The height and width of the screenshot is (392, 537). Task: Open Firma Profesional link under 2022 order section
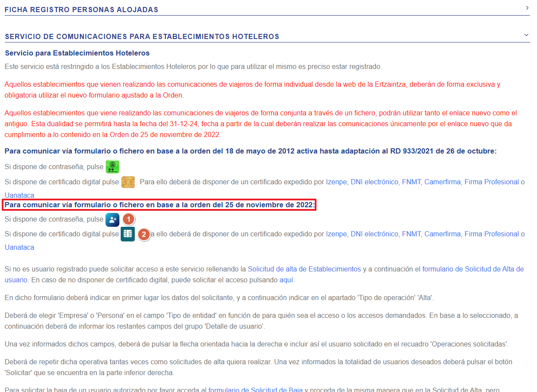point(491,234)
